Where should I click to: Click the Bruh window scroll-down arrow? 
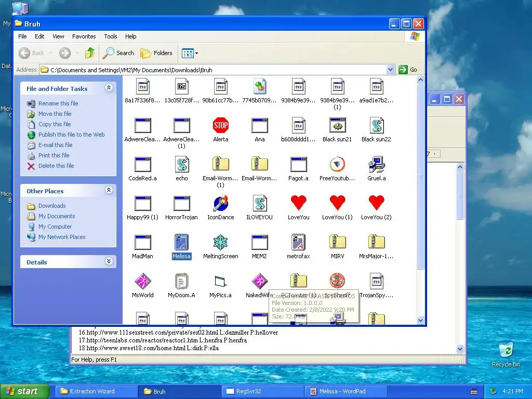coord(420,320)
